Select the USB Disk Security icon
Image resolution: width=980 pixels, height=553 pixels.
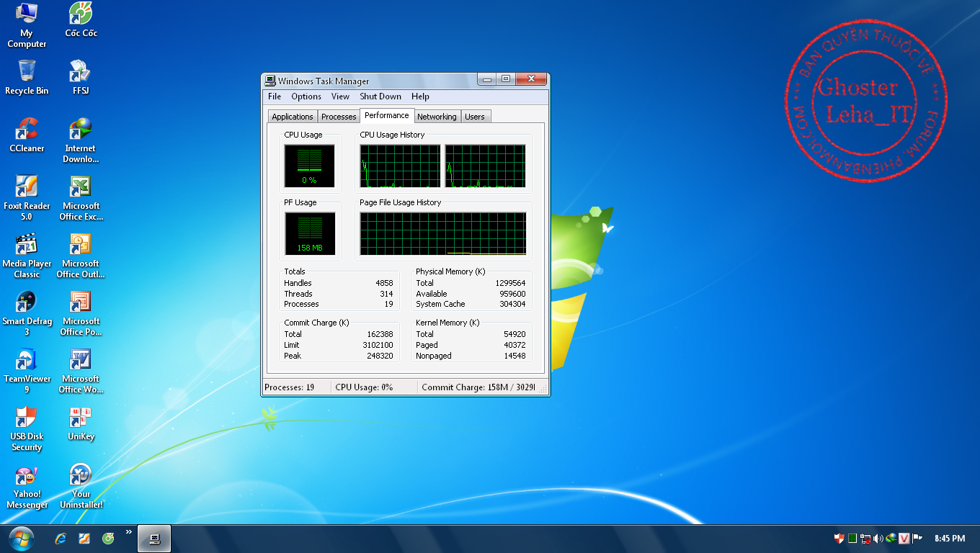pyautogui.click(x=27, y=418)
